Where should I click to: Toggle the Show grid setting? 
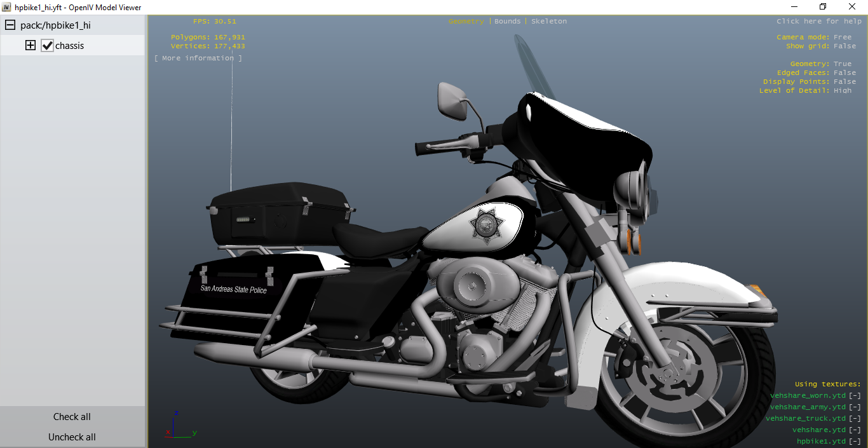(844, 46)
